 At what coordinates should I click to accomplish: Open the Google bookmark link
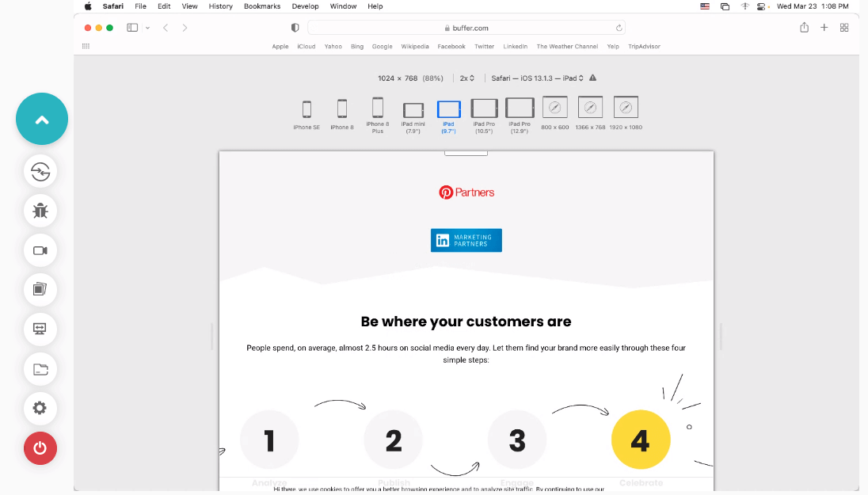tap(382, 47)
